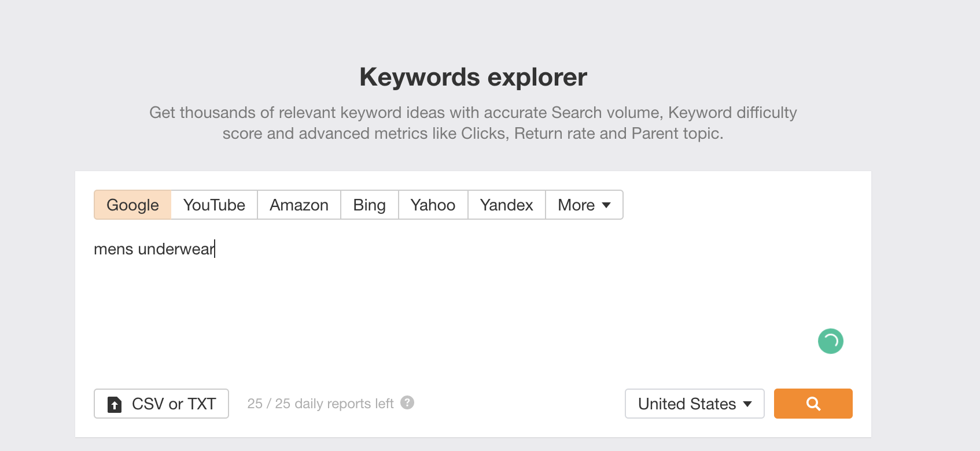Click the Keywords explorer heading
Image resolution: width=980 pixels, height=451 pixels.
coord(473,77)
